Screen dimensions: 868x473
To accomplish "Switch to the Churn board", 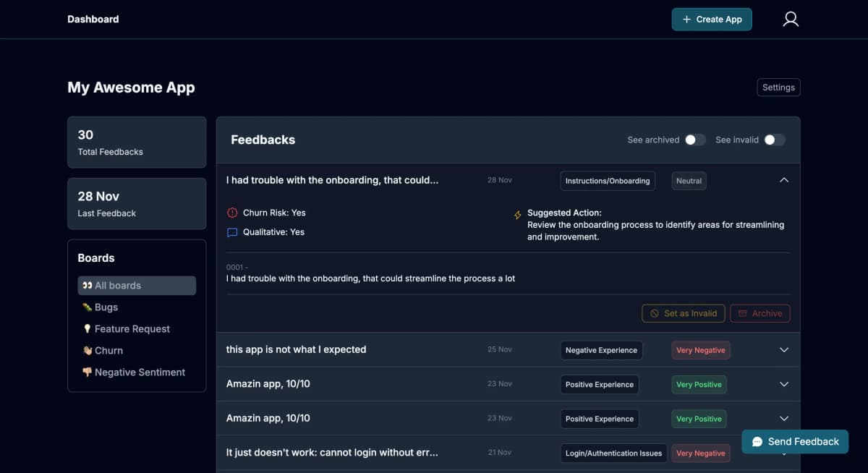I will click(x=109, y=351).
